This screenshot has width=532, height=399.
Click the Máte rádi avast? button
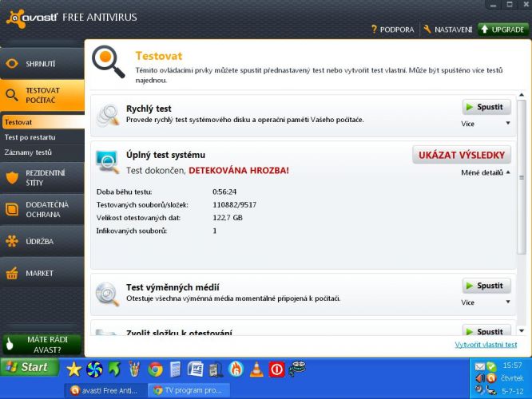[x=42, y=345]
